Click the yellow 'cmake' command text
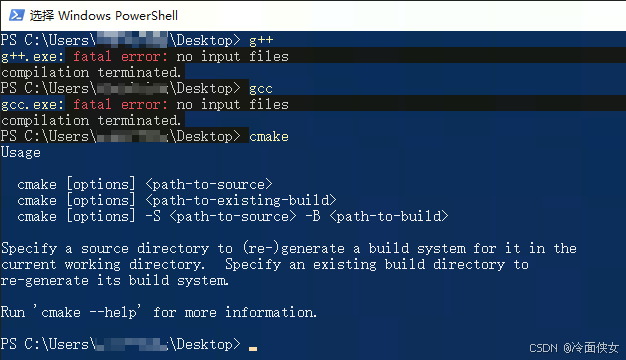The height and width of the screenshot is (360, 626). click(x=269, y=136)
